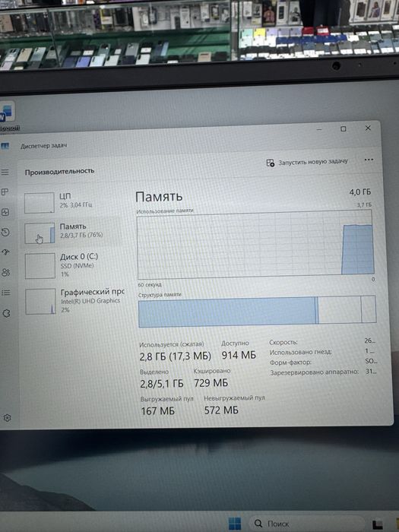Click the '2,8/5,1 ГБ' committed value
Image resolution: width=399 pixels, height=532 pixels.
click(161, 384)
